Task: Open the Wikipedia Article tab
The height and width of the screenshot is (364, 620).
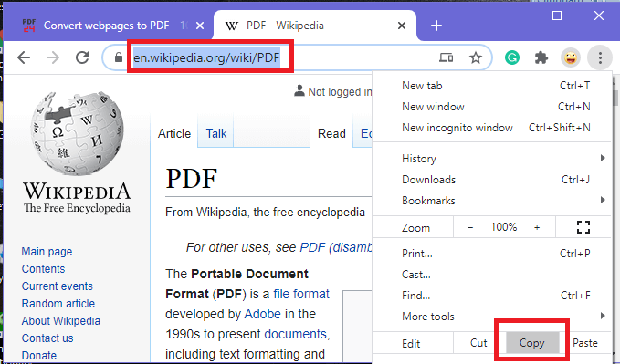Action: pyautogui.click(x=174, y=133)
